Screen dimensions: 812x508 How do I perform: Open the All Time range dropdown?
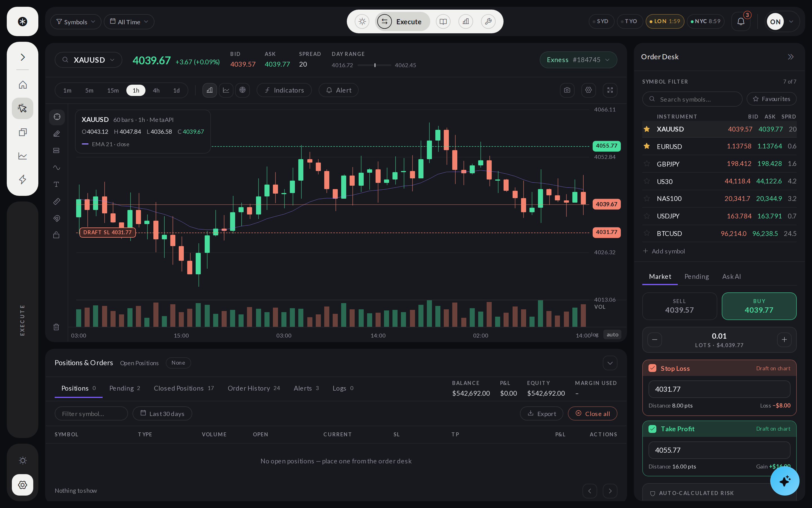(x=129, y=21)
